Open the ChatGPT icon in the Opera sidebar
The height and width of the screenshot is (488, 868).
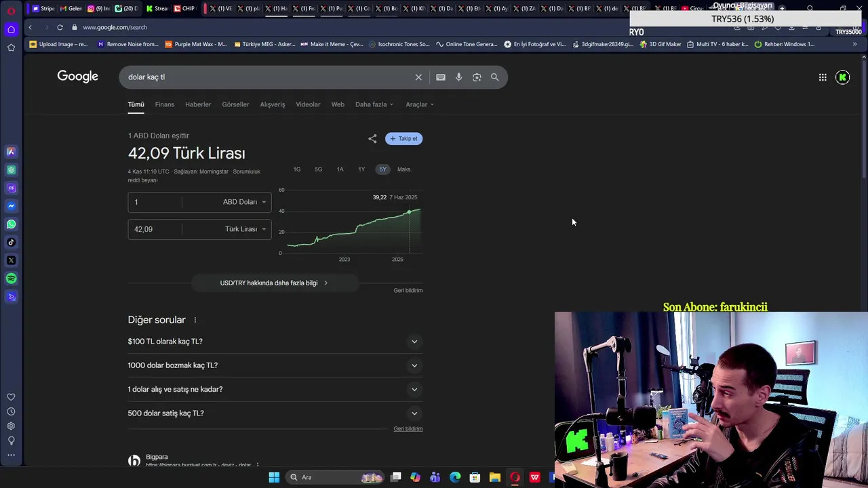click(11, 170)
